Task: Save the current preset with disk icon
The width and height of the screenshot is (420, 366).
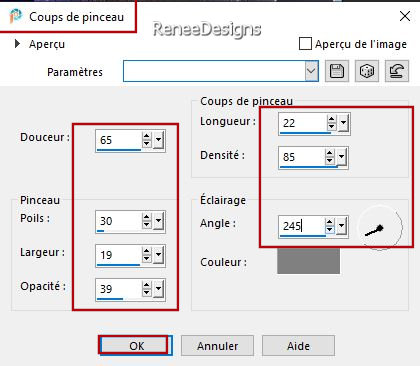Action: (x=337, y=71)
